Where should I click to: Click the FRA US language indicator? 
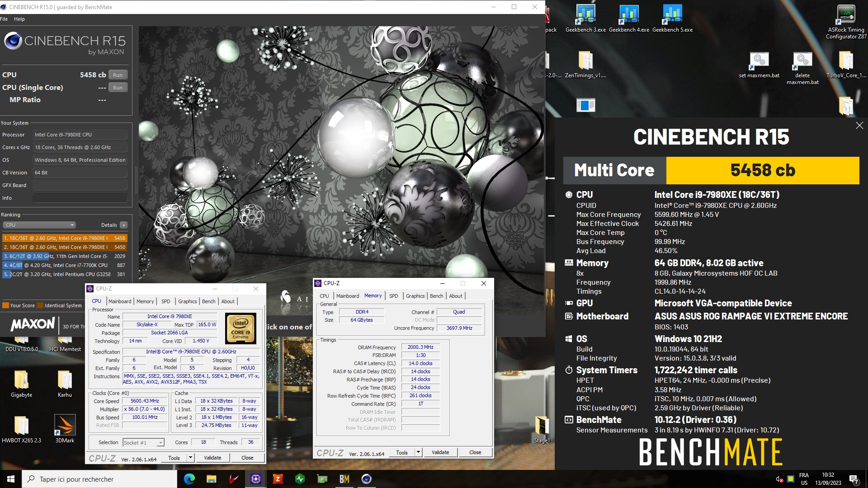[x=804, y=479]
